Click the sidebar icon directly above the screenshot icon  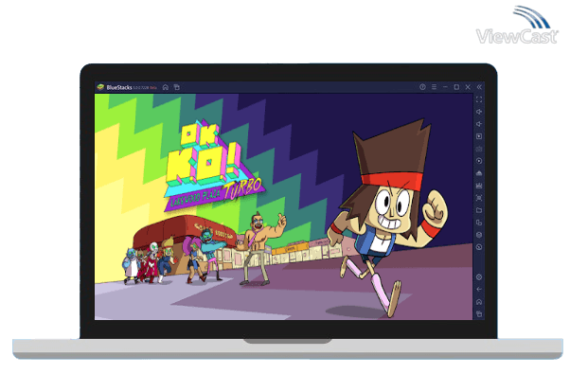coord(479,186)
